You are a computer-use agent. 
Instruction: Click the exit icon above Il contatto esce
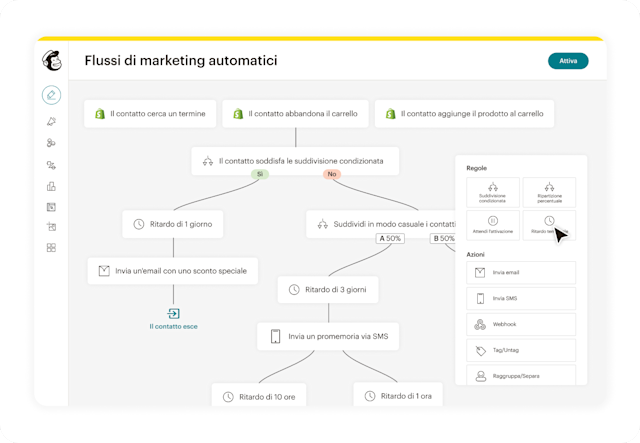click(x=173, y=313)
